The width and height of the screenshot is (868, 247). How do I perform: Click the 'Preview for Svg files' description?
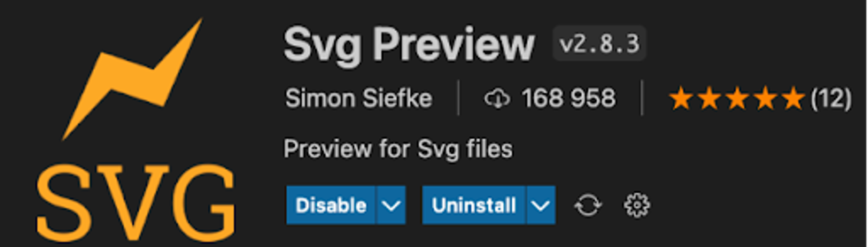[398, 149]
